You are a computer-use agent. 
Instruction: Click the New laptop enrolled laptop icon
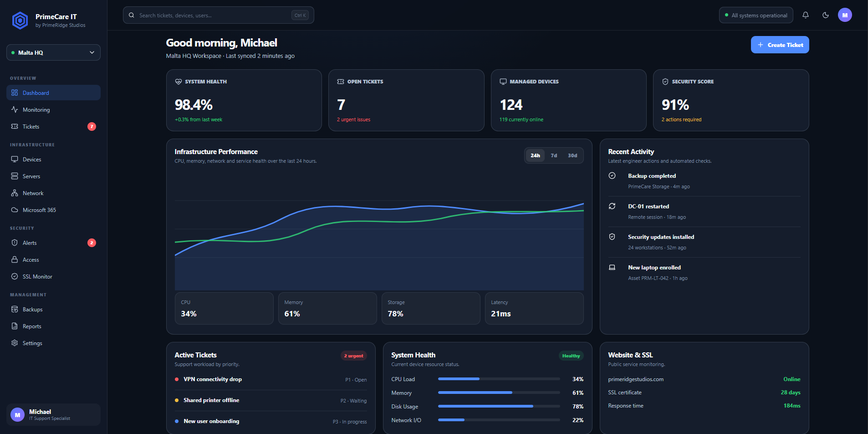612,267
